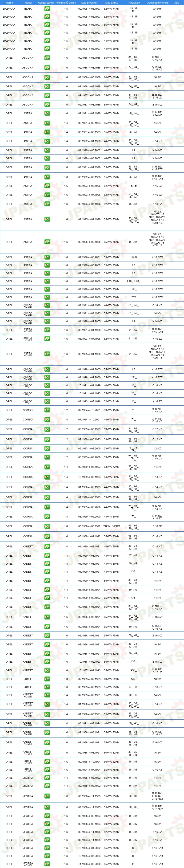Select the F70 body code cell

tap(134, 297)
